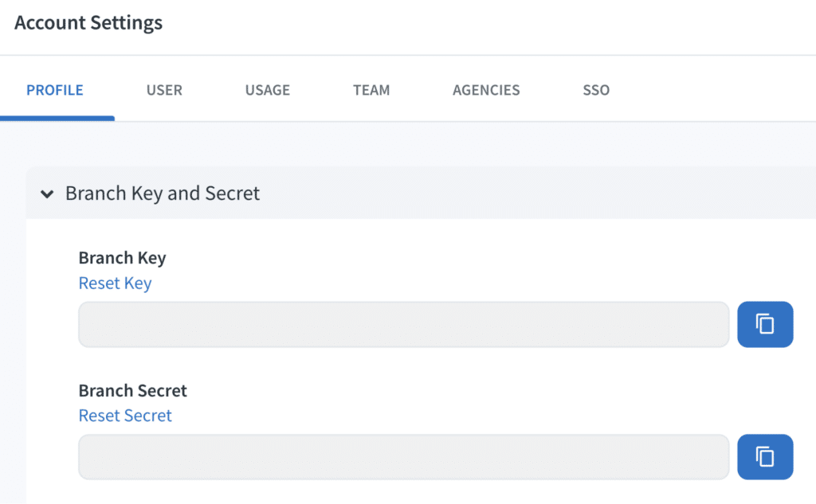The width and height of the screenshot is (816, 504).
Task: Click the Branch Key label
Action: click(x=122, y=258)
